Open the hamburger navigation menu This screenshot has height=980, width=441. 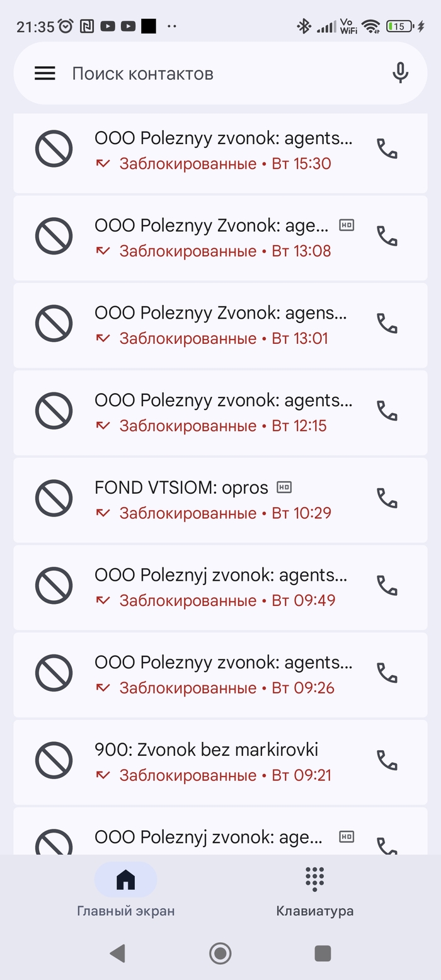(x=45, y=74)
